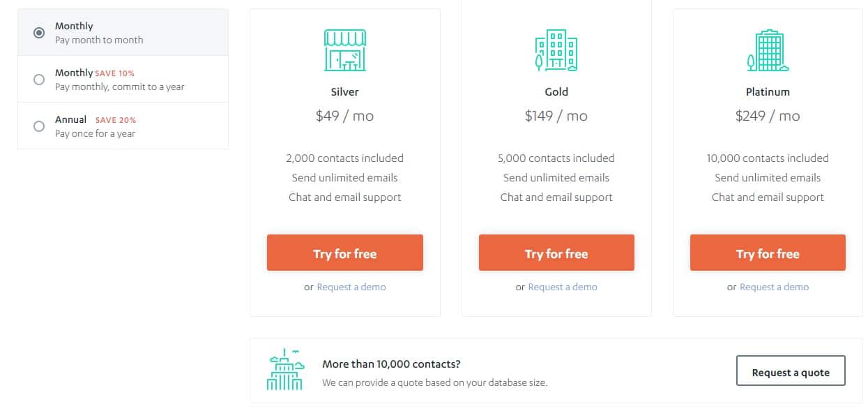Start the Silver plan free trial
The width and height of the screenshot is (868, 411).
click(x=345, y=253)
